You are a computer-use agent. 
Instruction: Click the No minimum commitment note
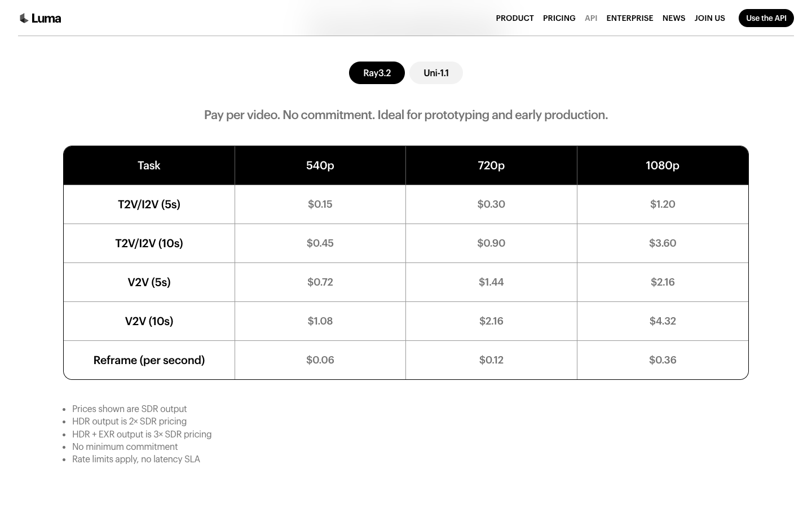pyautogui.click(x=125, y=446)
